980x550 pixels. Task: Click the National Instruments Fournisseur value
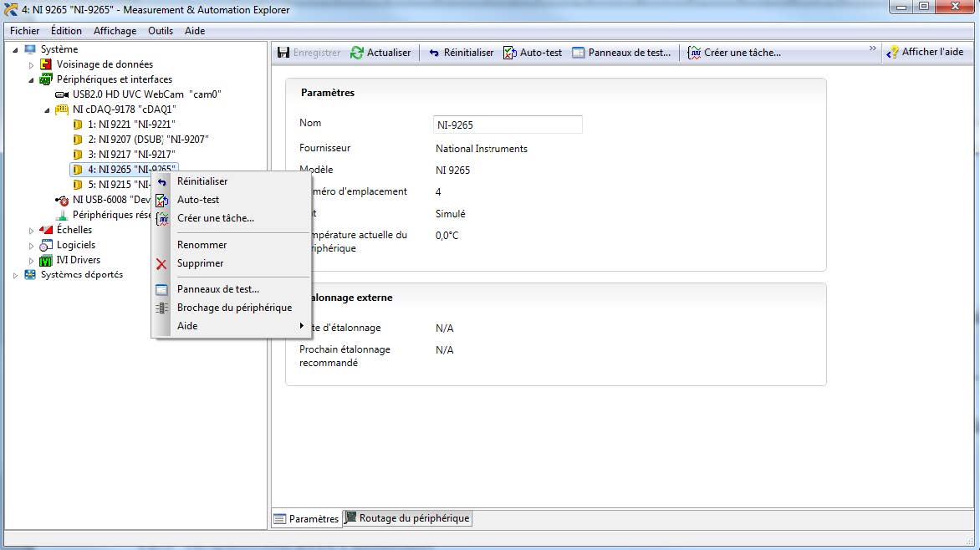click(482, 149)
